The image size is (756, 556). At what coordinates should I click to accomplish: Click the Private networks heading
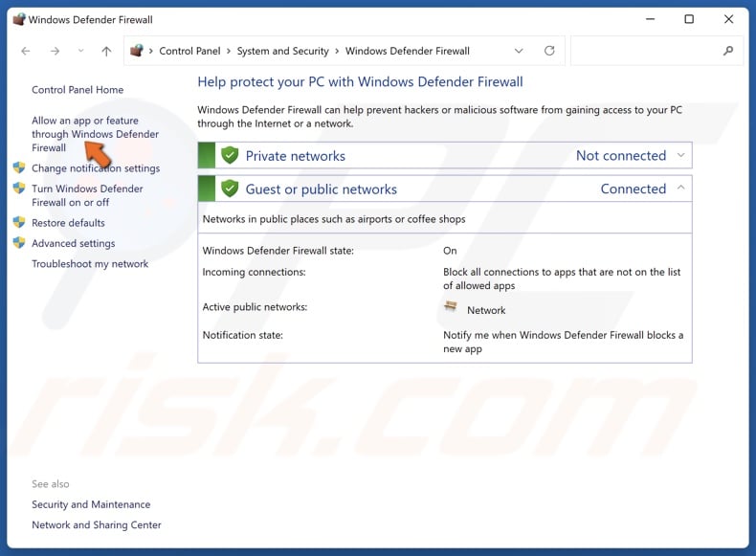(295, 156)
